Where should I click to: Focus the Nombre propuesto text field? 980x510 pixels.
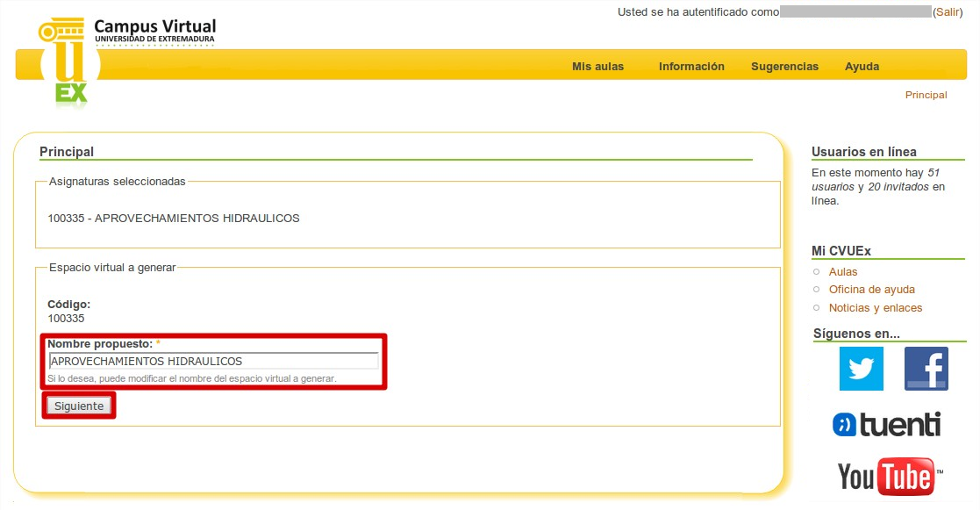213,361
